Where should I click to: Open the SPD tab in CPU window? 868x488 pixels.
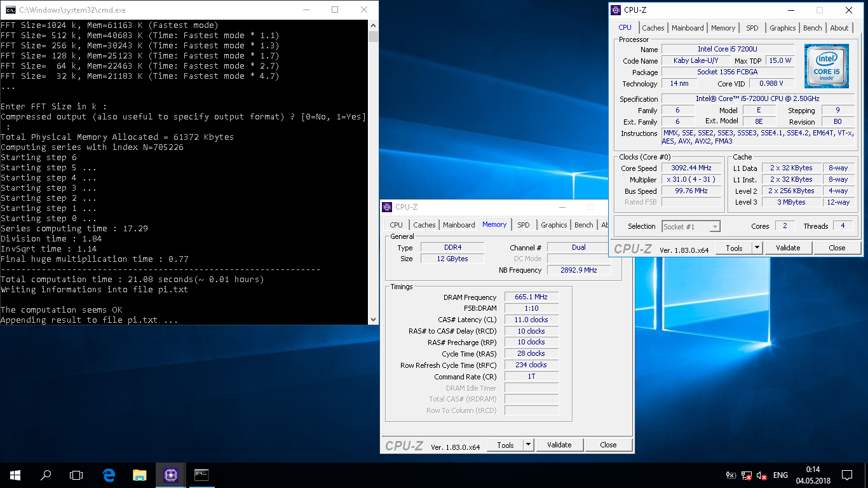tap(752, 28)
